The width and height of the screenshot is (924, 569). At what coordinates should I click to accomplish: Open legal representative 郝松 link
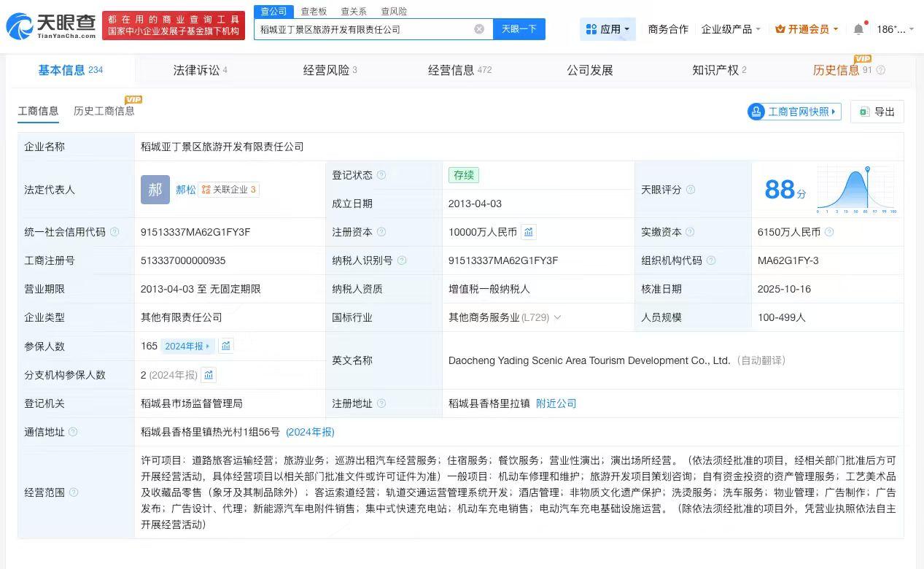(x=186, y=190)
